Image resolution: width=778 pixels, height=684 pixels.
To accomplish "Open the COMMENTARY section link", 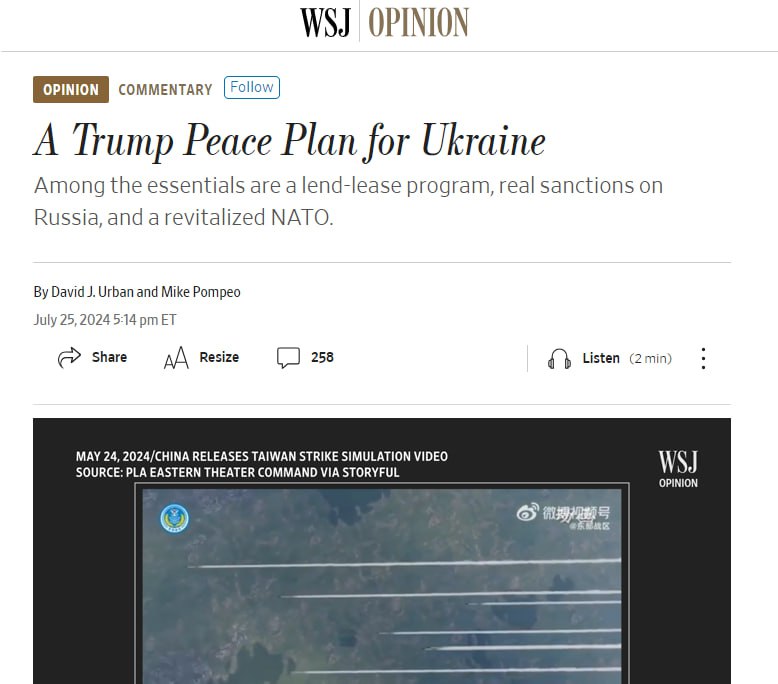I will [x=165, y=90].
